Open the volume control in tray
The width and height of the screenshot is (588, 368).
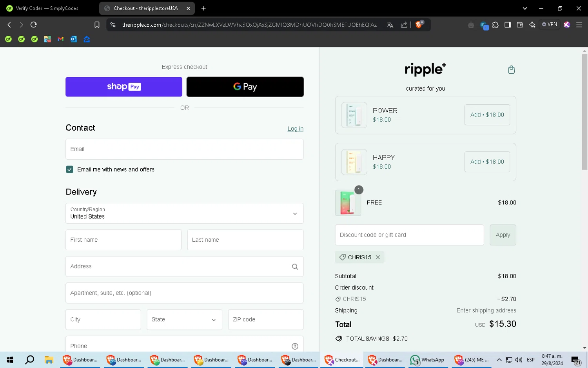coord(519,360)
